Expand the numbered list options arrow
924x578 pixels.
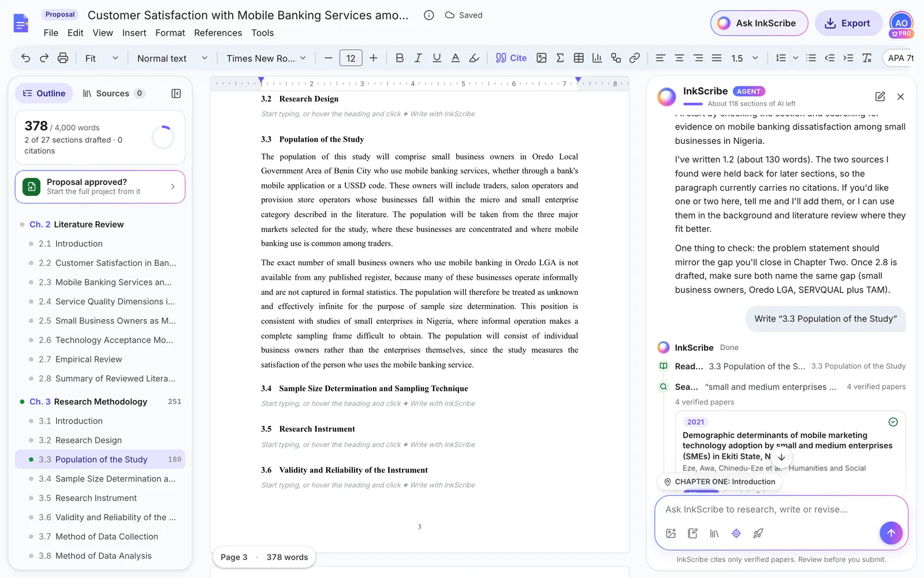click(795, 58)
